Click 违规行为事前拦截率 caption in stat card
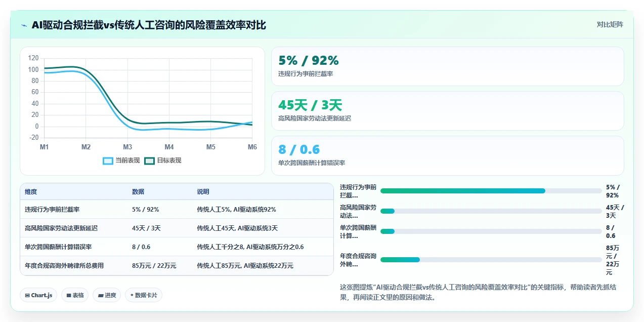Viewport: 644px width, 322px height. pyautogui.click(x=306, y=74)
